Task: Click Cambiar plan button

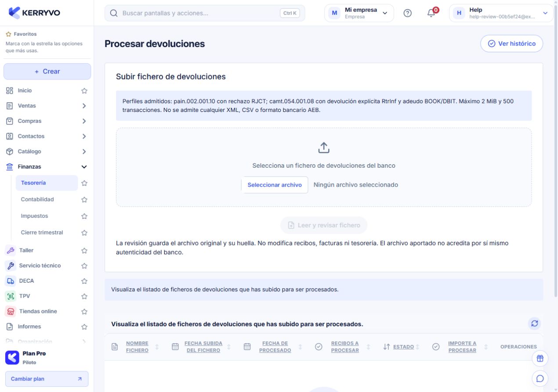Action: pos(47,379)
